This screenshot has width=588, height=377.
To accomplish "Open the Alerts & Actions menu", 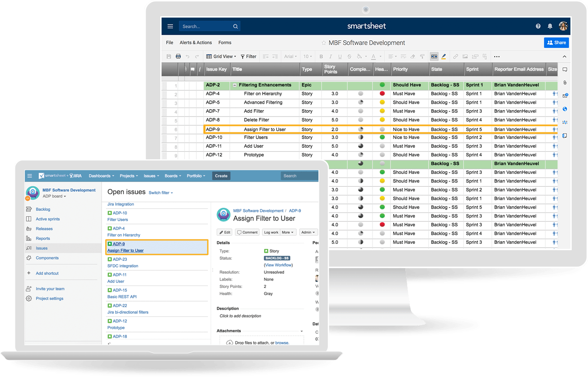I will 195,43.
